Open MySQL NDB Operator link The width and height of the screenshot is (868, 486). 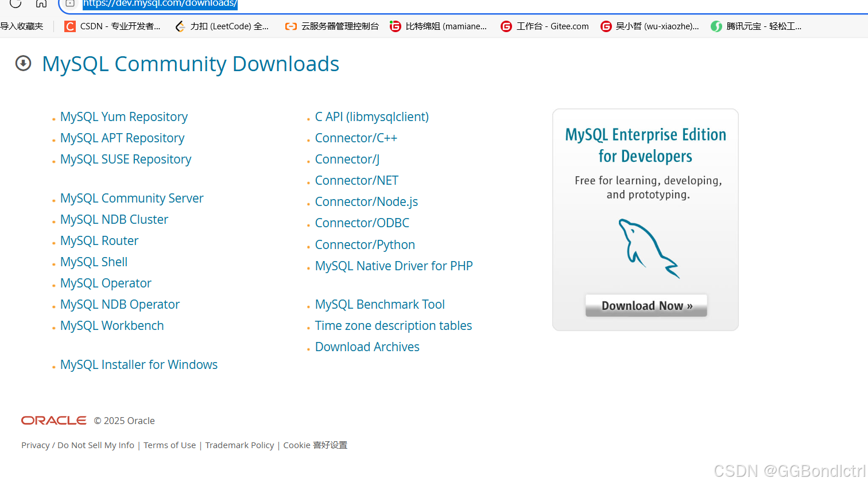tap(120, 304)
